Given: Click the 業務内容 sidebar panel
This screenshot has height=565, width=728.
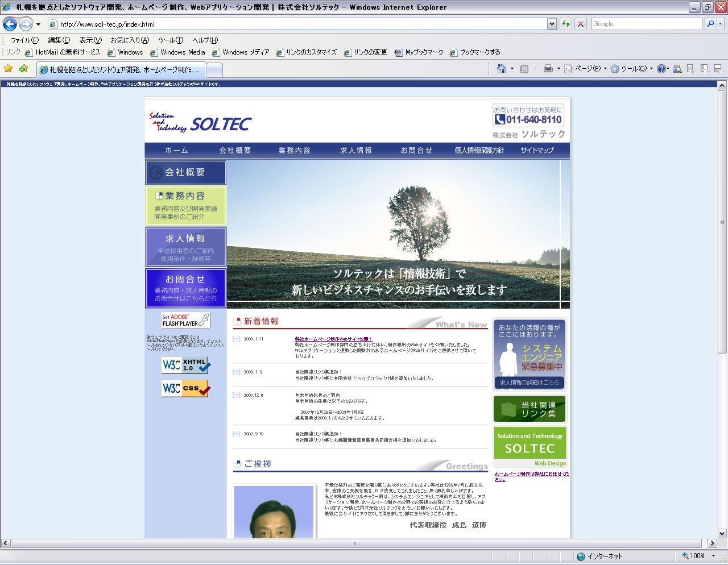Looking at the screenshot, I should 186,206.
